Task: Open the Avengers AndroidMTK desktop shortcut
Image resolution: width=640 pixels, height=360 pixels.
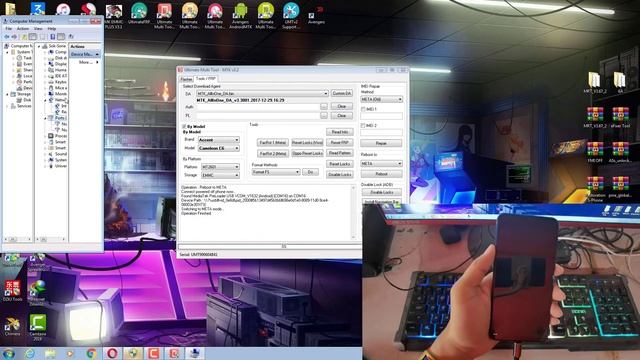Action: point(240,16)
